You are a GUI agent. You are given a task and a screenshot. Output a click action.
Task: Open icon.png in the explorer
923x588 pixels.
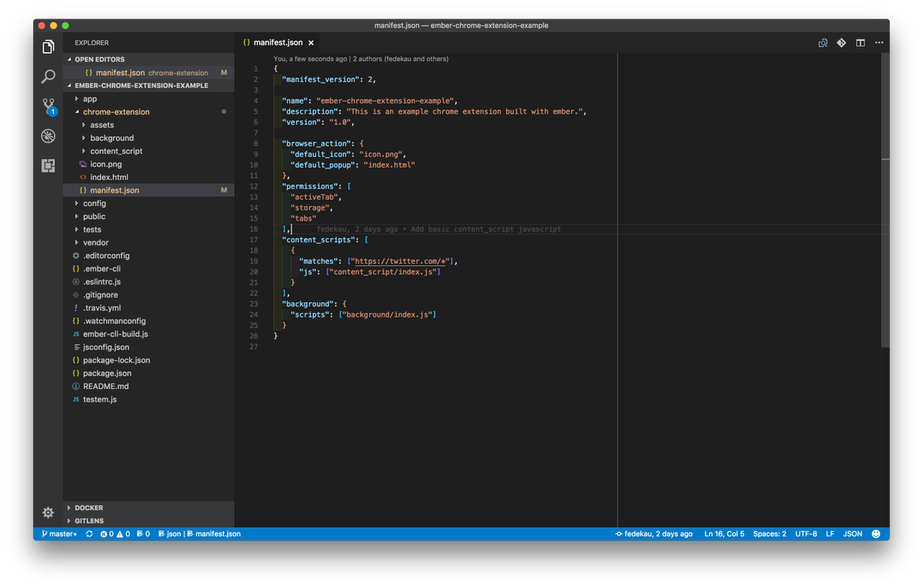coord(148,164)
